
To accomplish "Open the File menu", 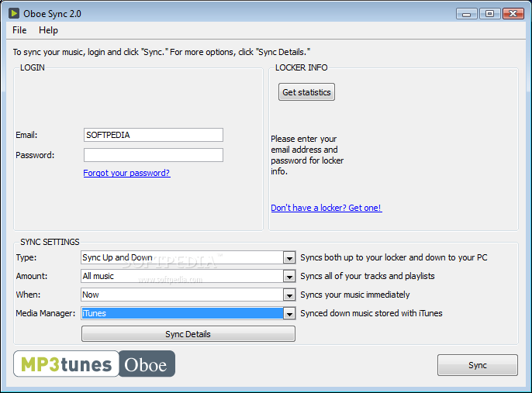I will (19, 30).
